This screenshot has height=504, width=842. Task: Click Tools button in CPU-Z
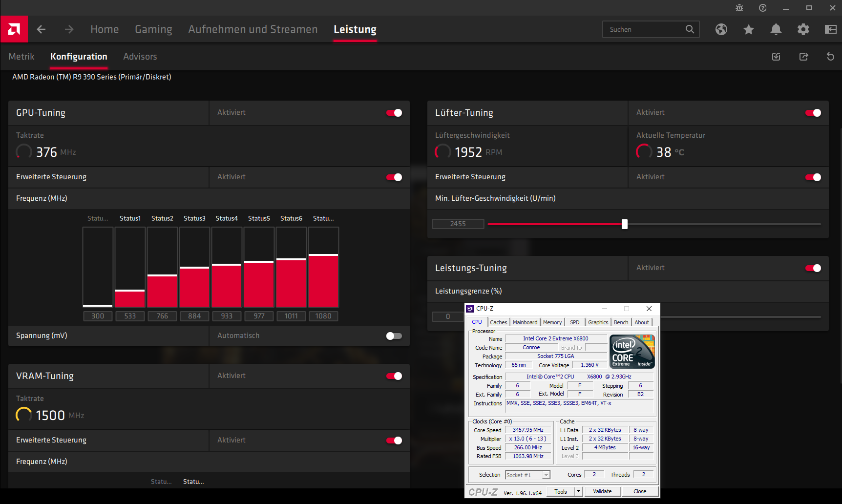[x=561, y=491]
